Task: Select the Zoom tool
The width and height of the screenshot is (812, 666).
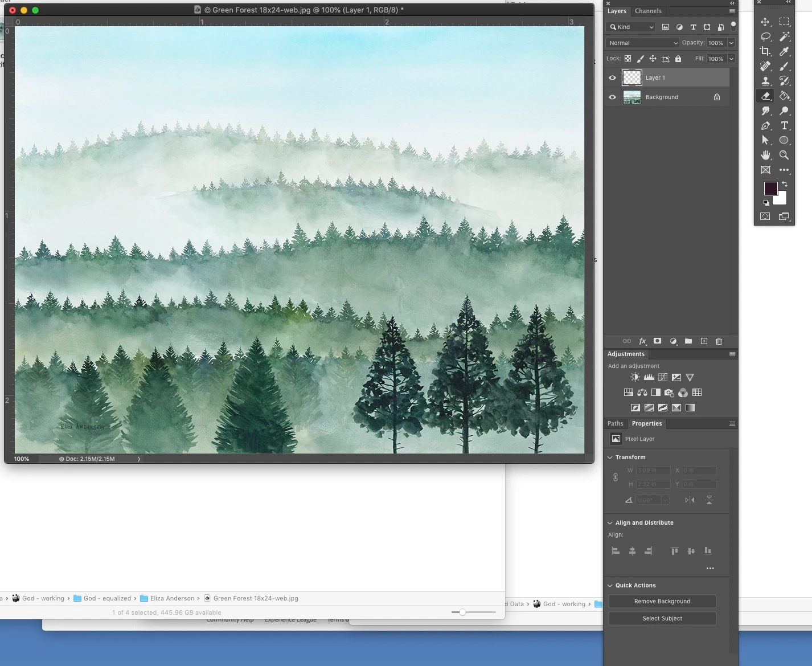Action: click(x=784, y=155)
